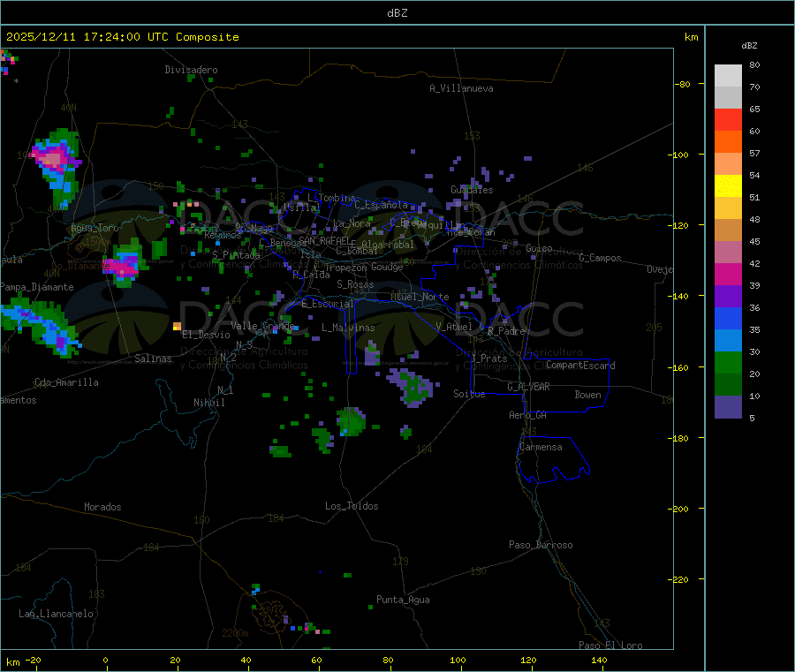
Task: Click the Pampa_Diamante label
Action: (x=37, y=287)
